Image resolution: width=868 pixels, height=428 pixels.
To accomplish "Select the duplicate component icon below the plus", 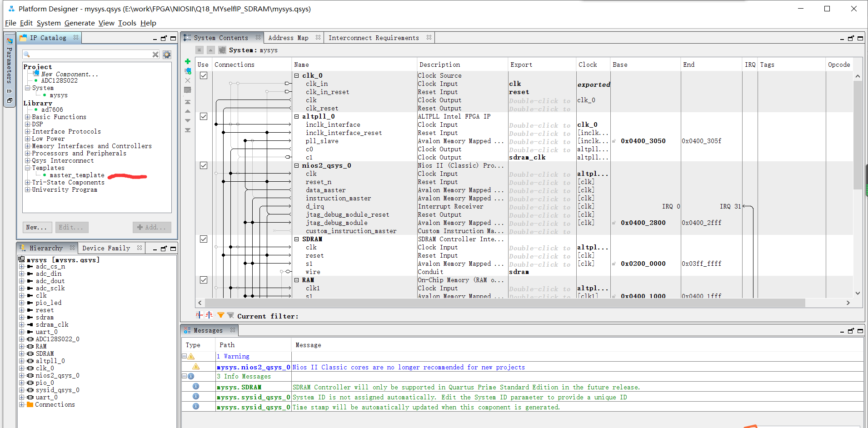I will [188, 71].
